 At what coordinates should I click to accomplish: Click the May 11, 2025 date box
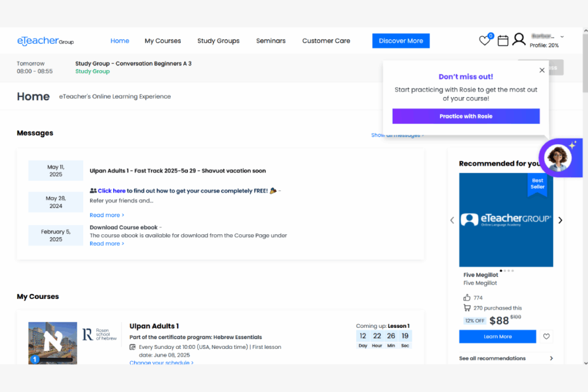click(56, 170)
